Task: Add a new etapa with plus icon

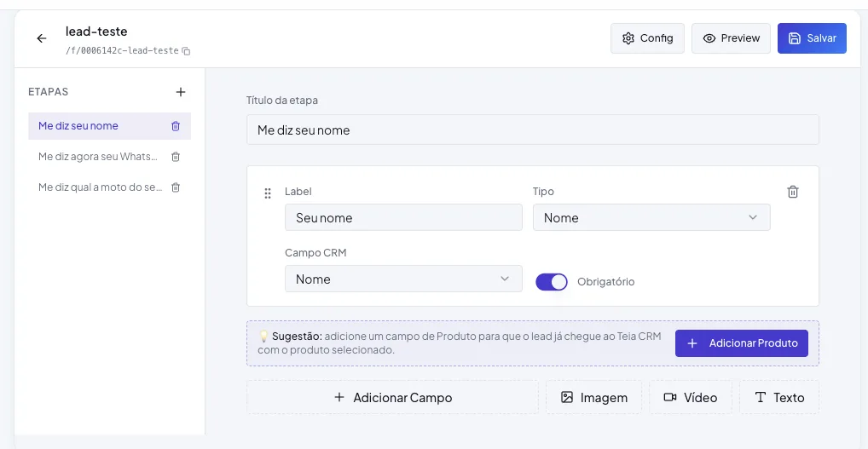Action: (181, 92)
